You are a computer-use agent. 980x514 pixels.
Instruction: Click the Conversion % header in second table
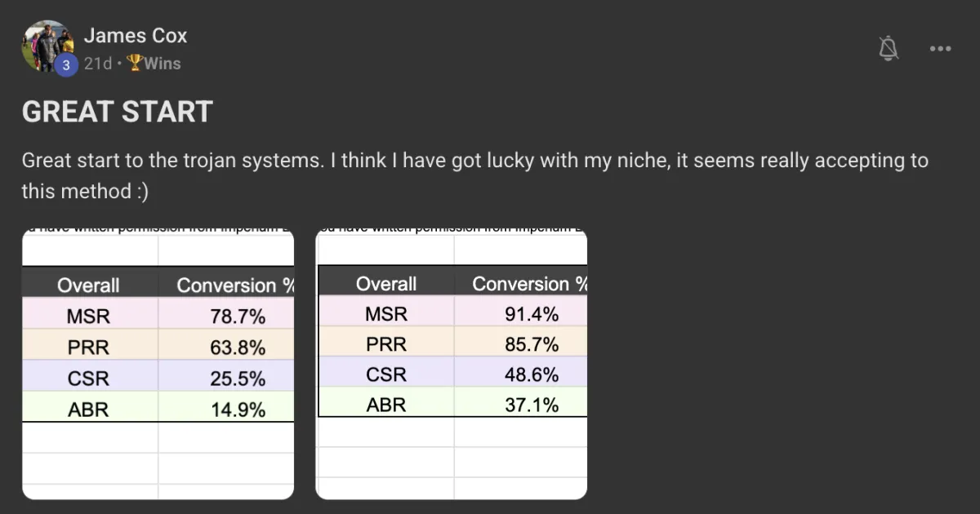530,284
